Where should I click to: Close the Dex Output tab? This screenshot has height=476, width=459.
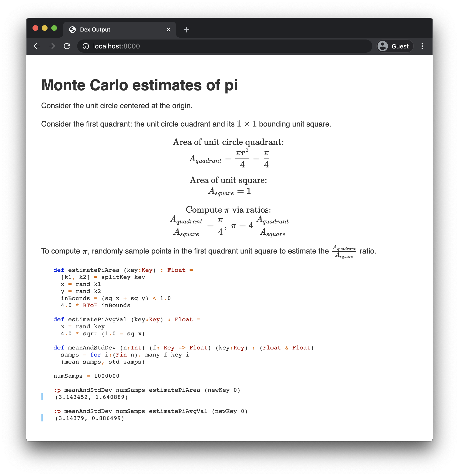(x=168, y=29)
